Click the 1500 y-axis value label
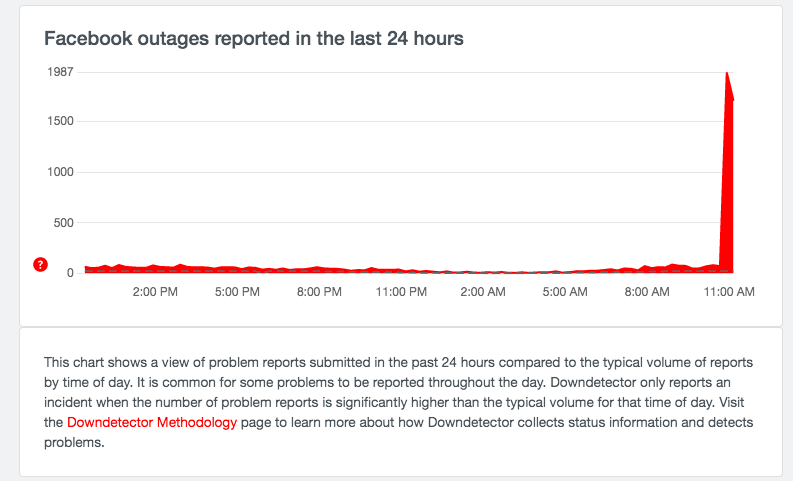Viewport: 793px width, 481px height. point(60,122)
